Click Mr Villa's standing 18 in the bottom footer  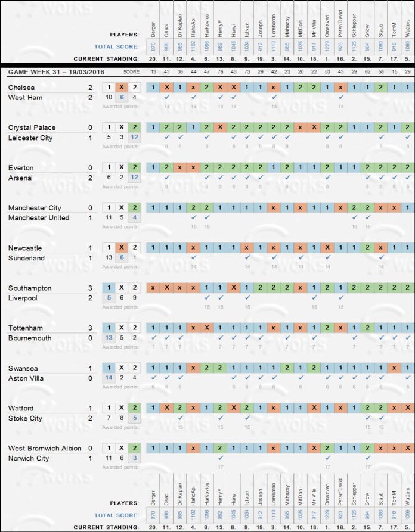314,528
